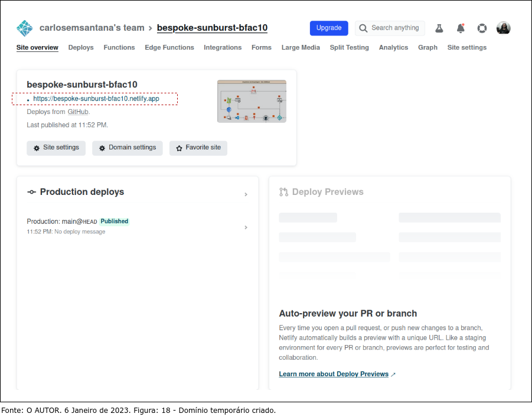Click the Deploy Previews pull request icon
The height and width of the screenshot is (420, 532).
tap(283, 192)
